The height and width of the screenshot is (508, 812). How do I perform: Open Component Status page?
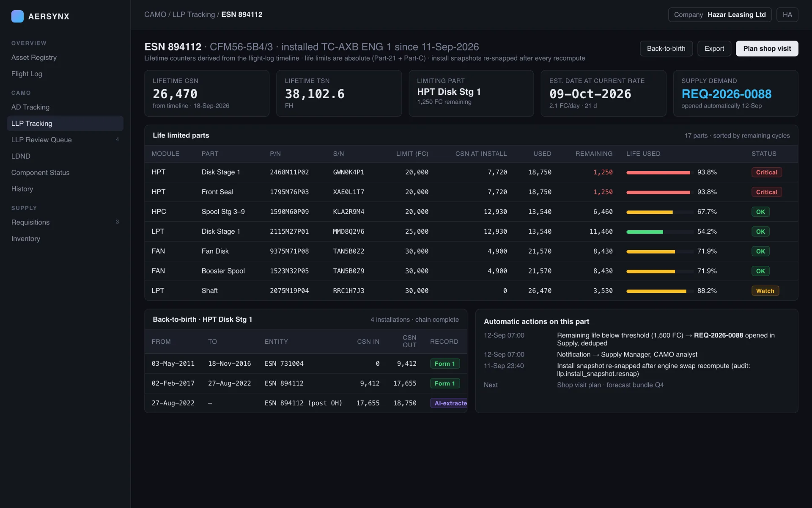40,173
